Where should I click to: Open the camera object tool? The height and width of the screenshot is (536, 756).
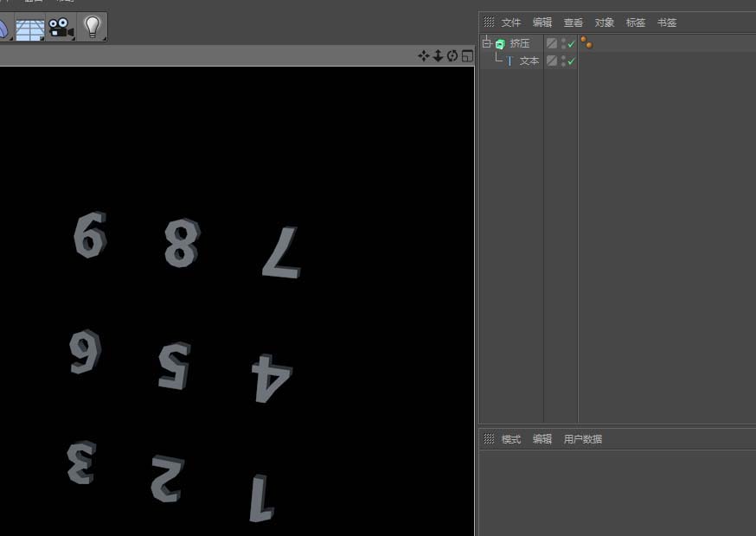pos(61,28)
